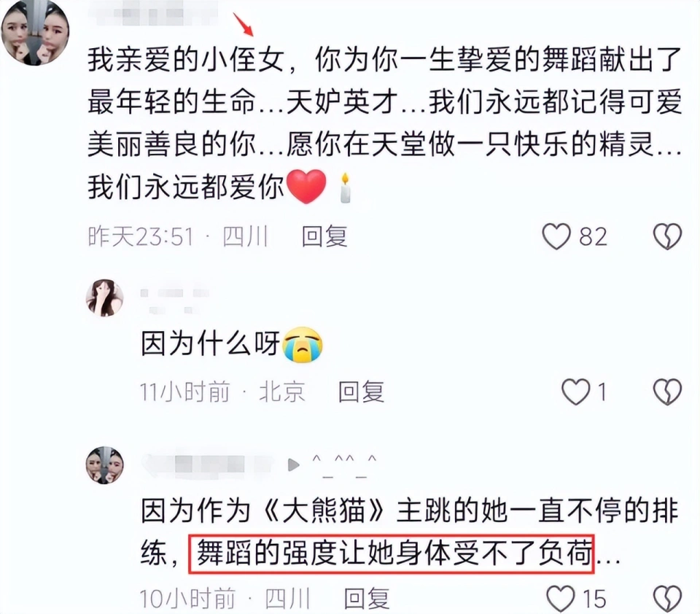This screenshot has height=614, width=700.
Task: Dislike the Beijing reply via broken heart
Action: tap(668, 392)
